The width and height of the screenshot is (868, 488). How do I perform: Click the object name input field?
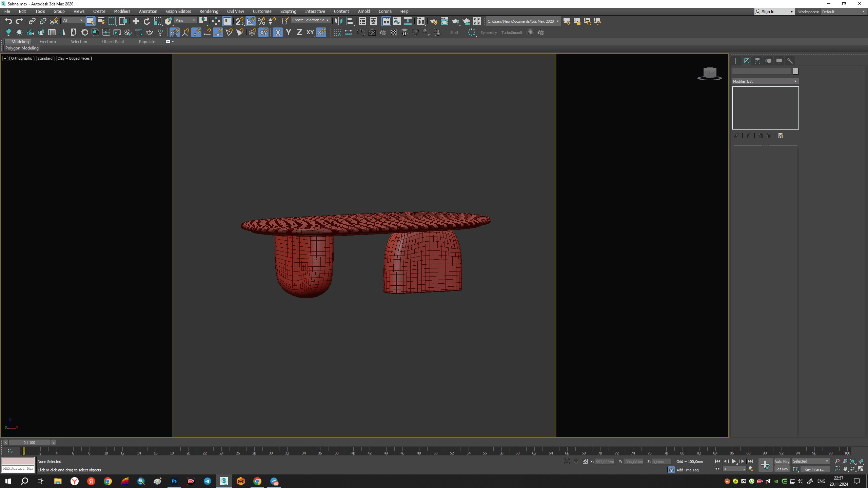click(x=762, y=71)
